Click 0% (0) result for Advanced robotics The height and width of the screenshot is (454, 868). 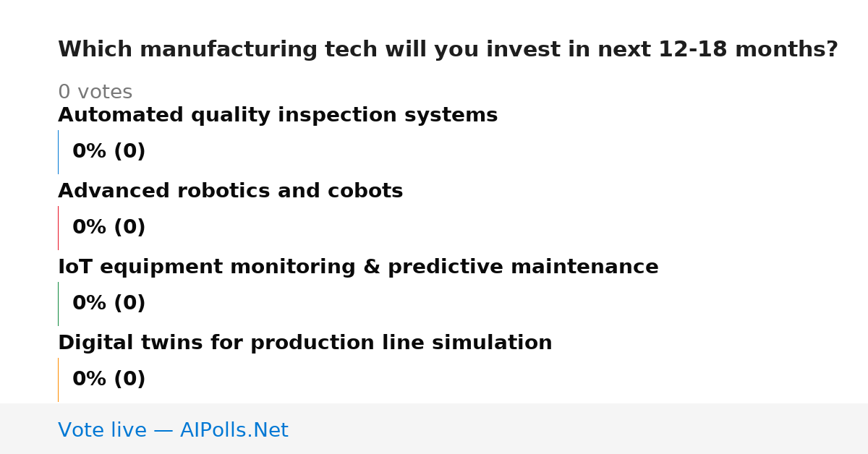[x=109, y=228]
